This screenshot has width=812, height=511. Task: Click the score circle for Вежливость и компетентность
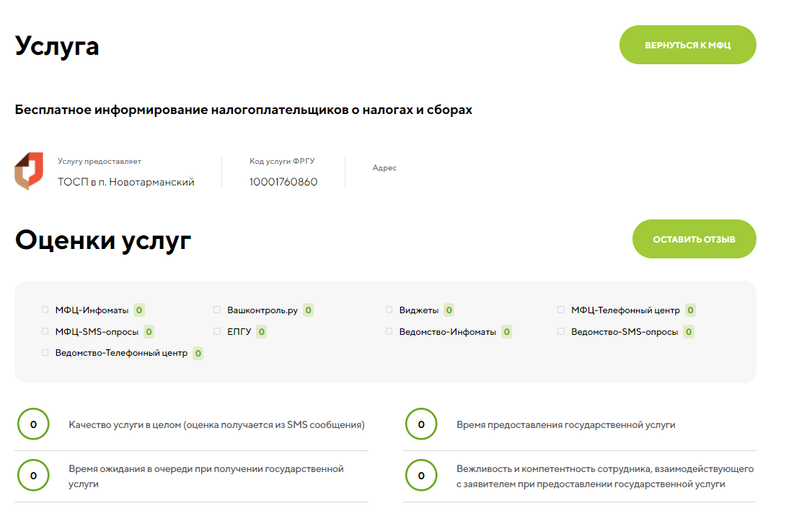coord(421,476)
